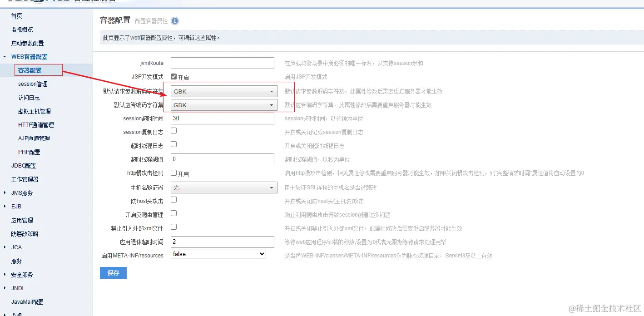644x316 pixels.
Task: Open JavaMail配置 in the sidebar
Action: point(27,302)
